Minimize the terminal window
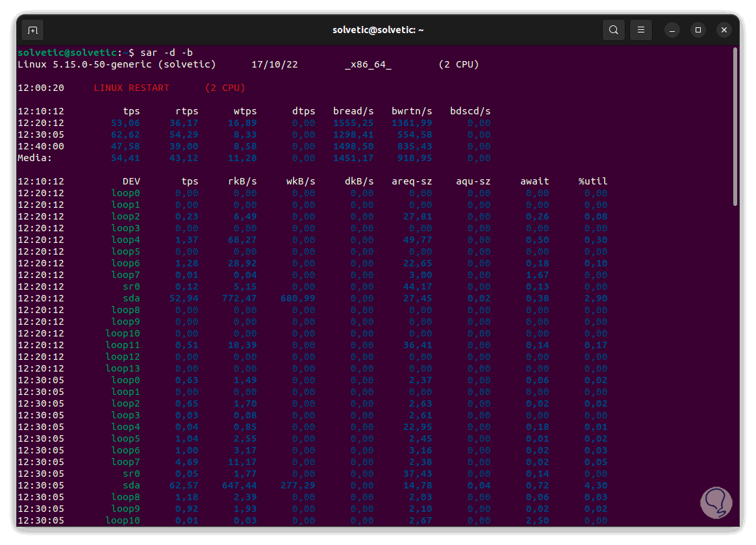Screen dimensions: 756x545 (x=672, y=30)
